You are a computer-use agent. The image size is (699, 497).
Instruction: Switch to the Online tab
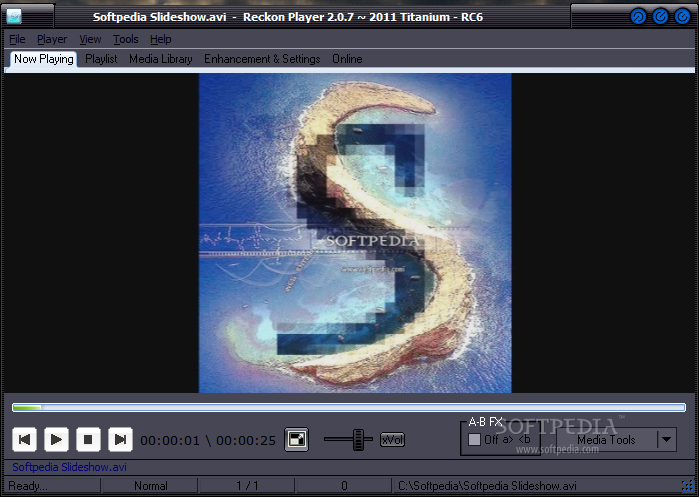pos(347,59)
